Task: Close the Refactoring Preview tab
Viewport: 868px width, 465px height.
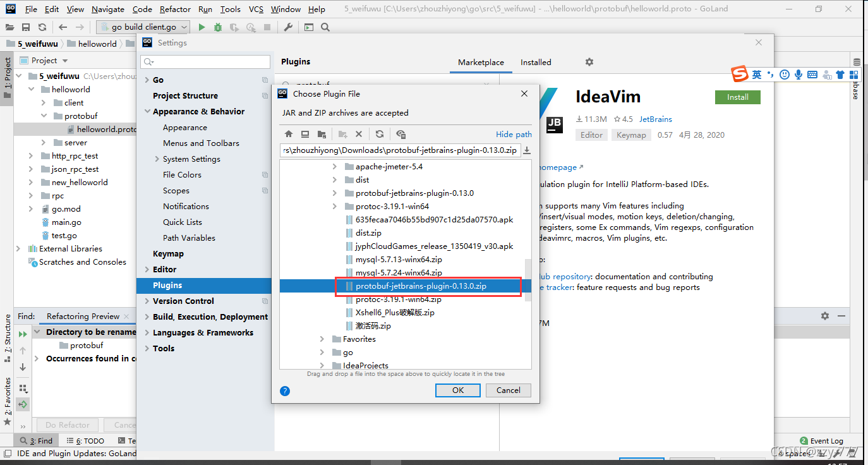Action: [x=126, y=317]
